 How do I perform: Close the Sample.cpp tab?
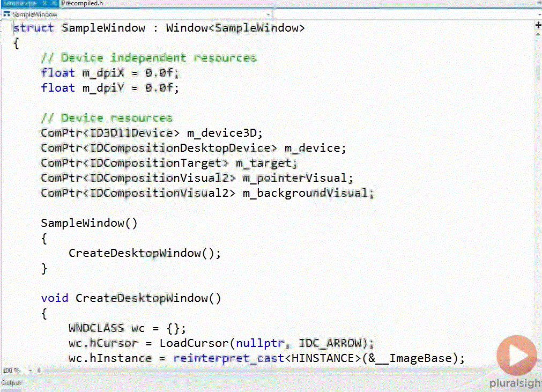(54, 3)
